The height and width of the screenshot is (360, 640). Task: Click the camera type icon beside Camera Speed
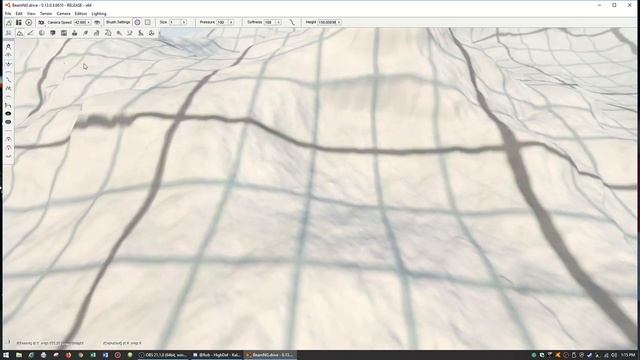coord(41,22)
